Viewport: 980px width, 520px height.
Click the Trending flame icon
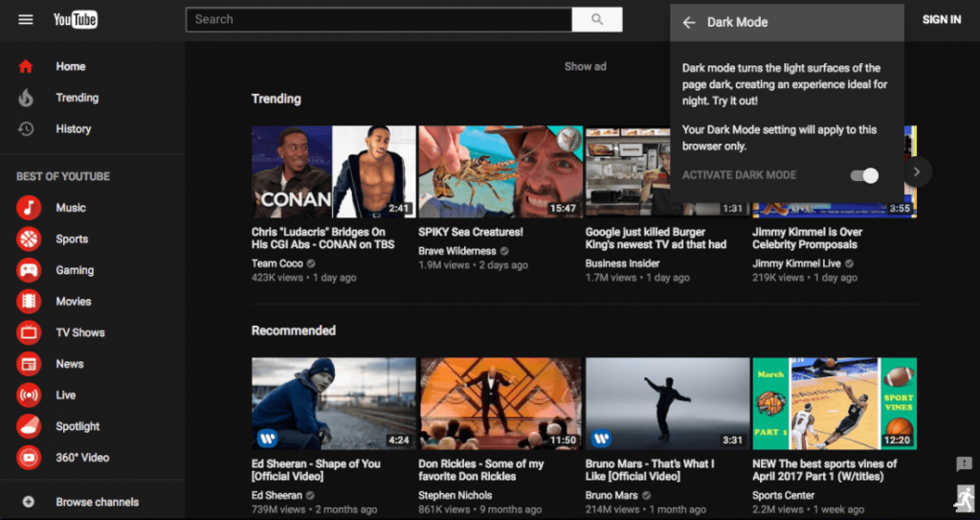coord(26,98)
